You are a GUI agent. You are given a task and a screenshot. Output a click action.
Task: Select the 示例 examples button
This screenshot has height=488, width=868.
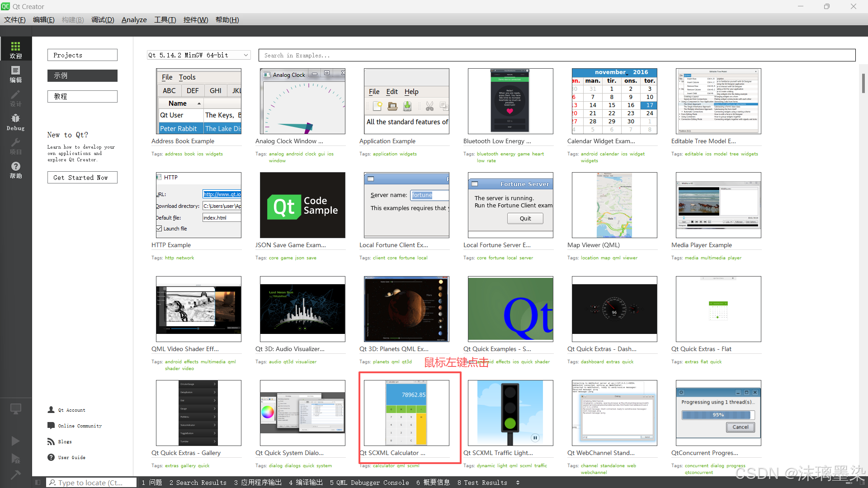click(x=82, y=75)
